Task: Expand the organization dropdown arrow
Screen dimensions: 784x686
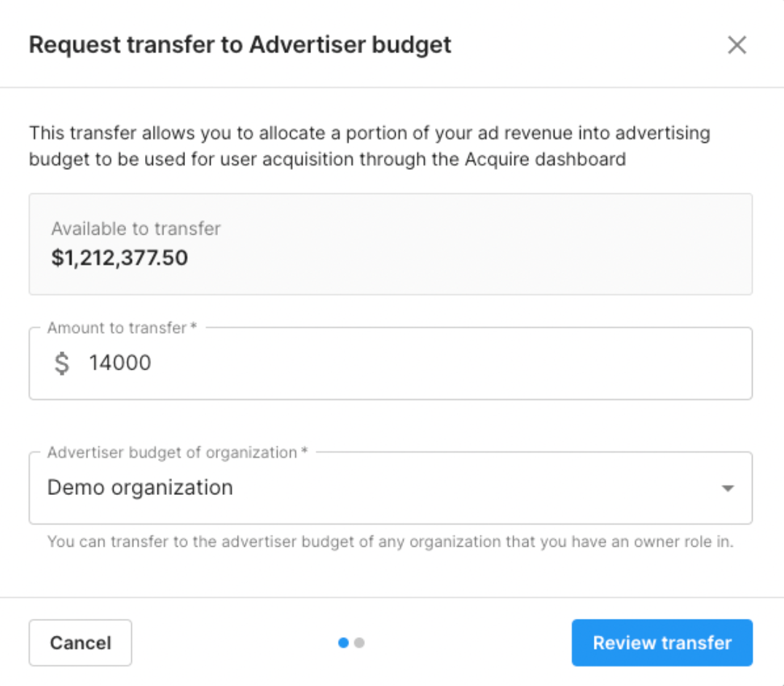Action: 727,488
